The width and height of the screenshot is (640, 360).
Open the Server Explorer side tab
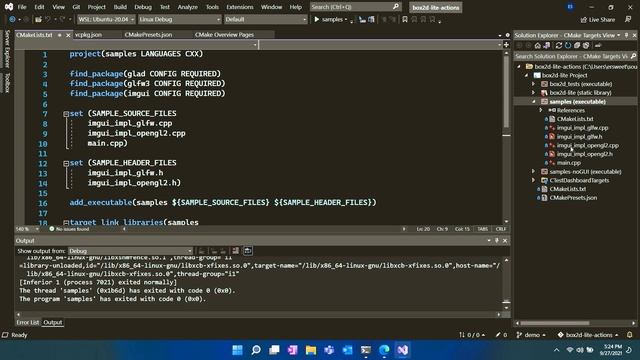(7, 49)
